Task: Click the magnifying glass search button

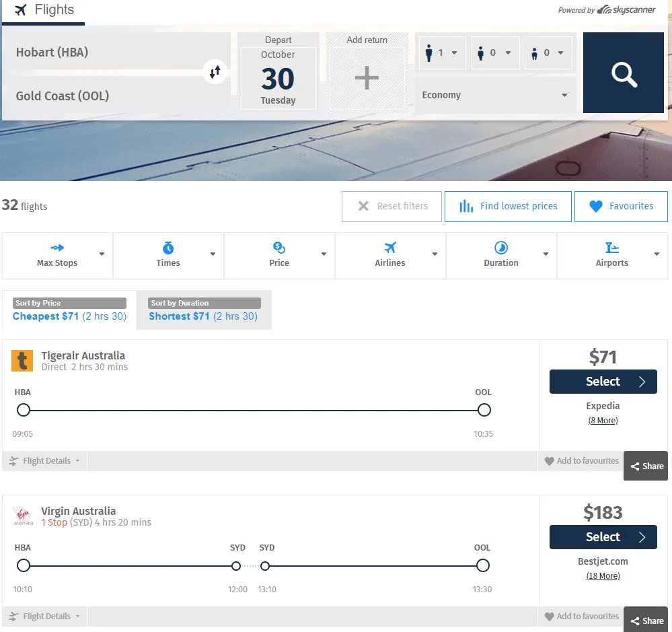Action: click(624, 73)
